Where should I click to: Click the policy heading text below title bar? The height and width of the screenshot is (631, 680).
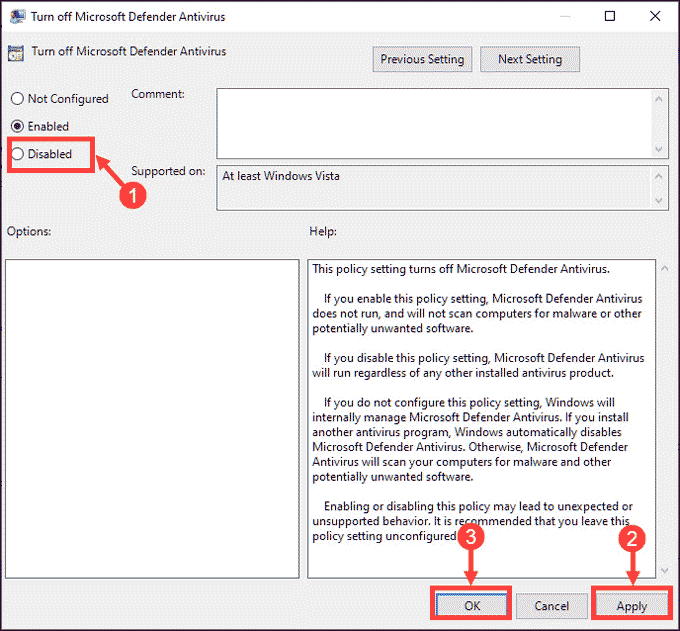(129, 51)
